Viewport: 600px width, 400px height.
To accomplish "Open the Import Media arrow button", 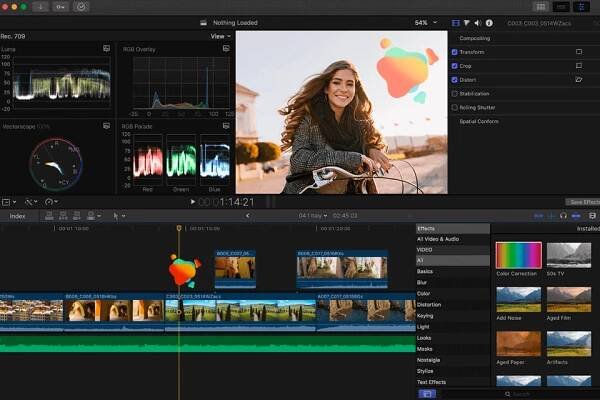I will click(x=40, y=7).
